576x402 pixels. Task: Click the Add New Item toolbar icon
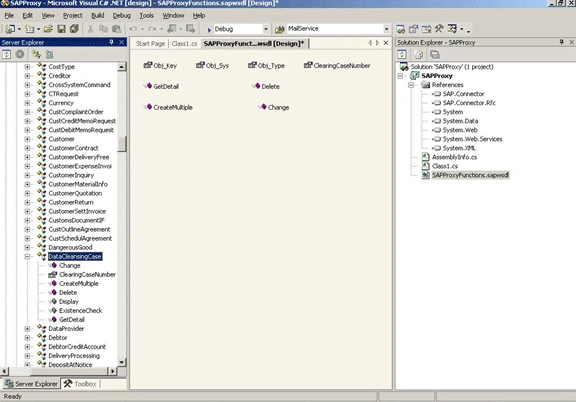pos(29,29)
